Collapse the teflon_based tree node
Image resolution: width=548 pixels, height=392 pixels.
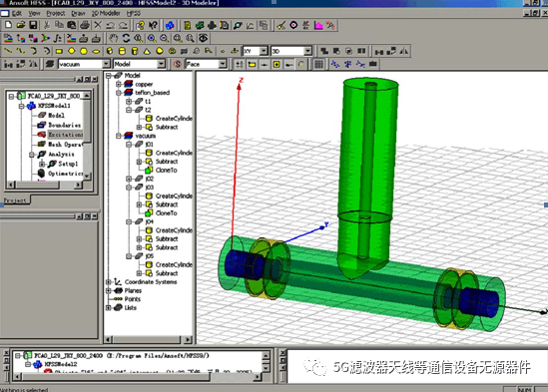point(119,93)
